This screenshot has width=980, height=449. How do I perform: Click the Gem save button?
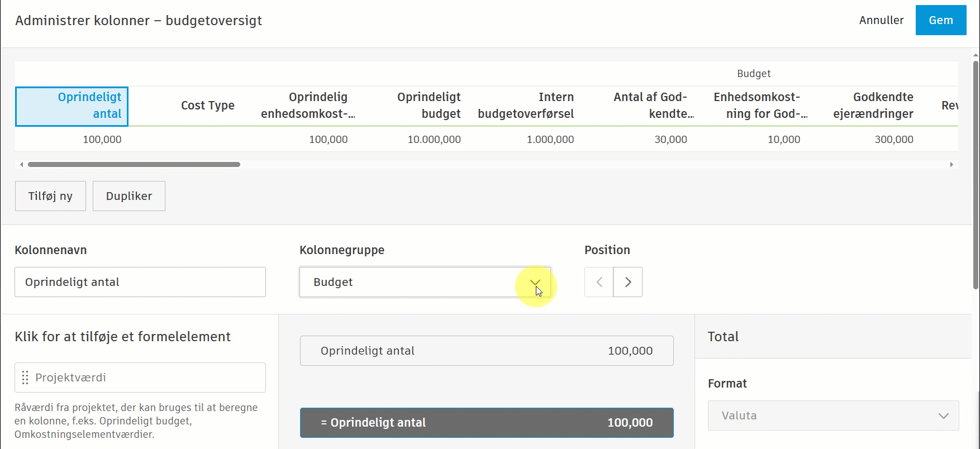click(x=941, y=20)
